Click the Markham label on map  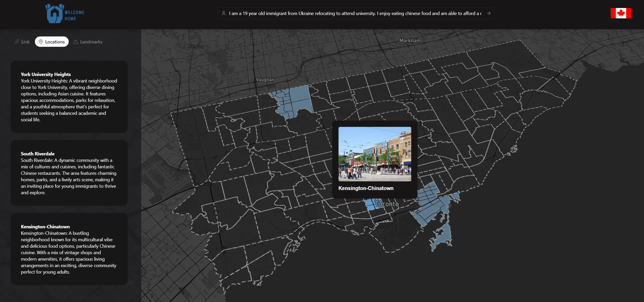[410, 41]
